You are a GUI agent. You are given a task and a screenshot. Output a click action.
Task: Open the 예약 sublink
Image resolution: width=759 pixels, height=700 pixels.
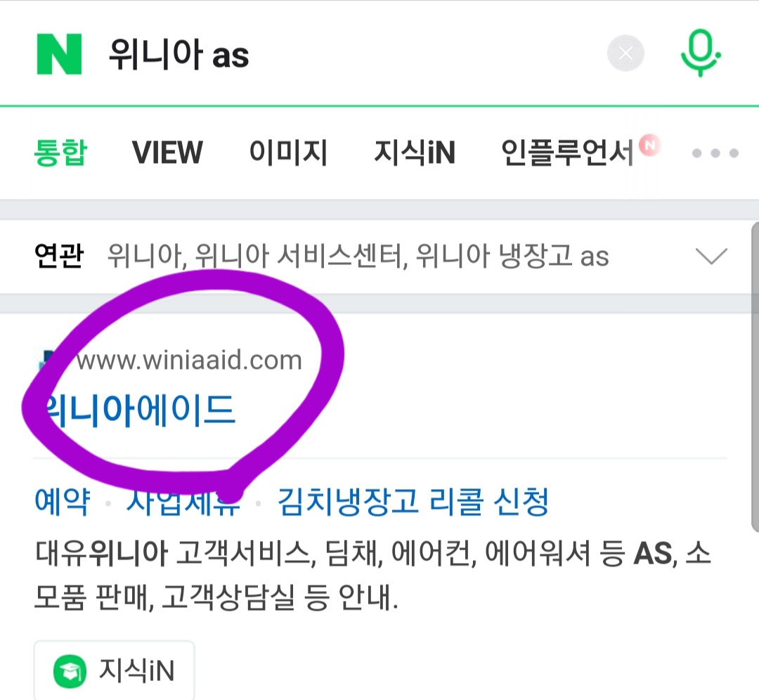62,501
